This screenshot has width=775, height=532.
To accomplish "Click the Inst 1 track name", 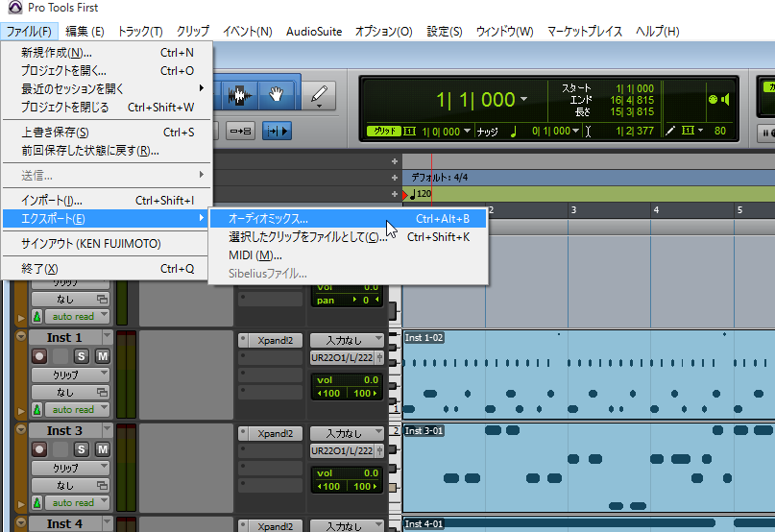I will tap(64, 337).
